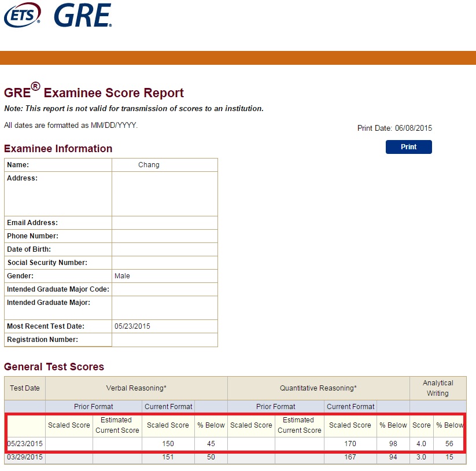Viewport: 476px width, 471px height.
Task: Click the note about report validity
Action: pos(134,109)
